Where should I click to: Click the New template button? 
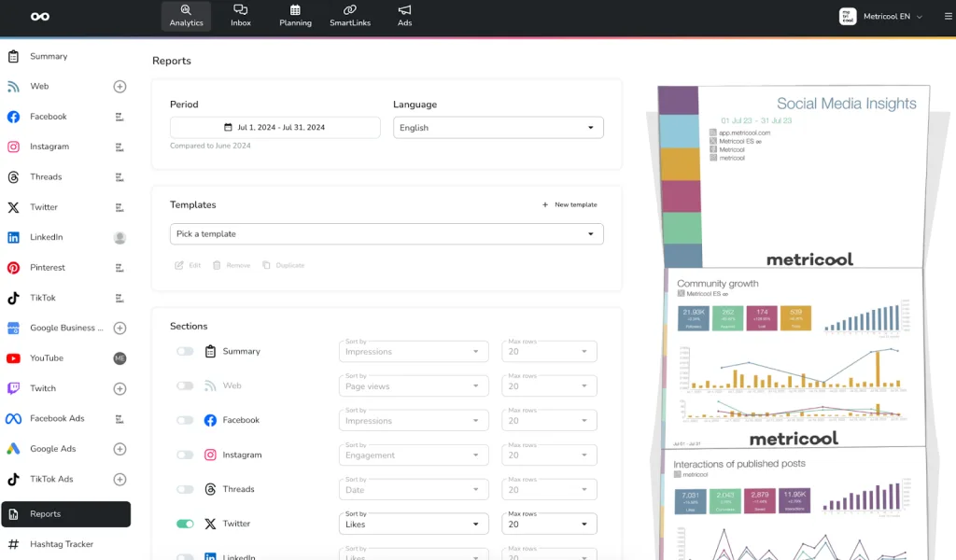[569, 204]
